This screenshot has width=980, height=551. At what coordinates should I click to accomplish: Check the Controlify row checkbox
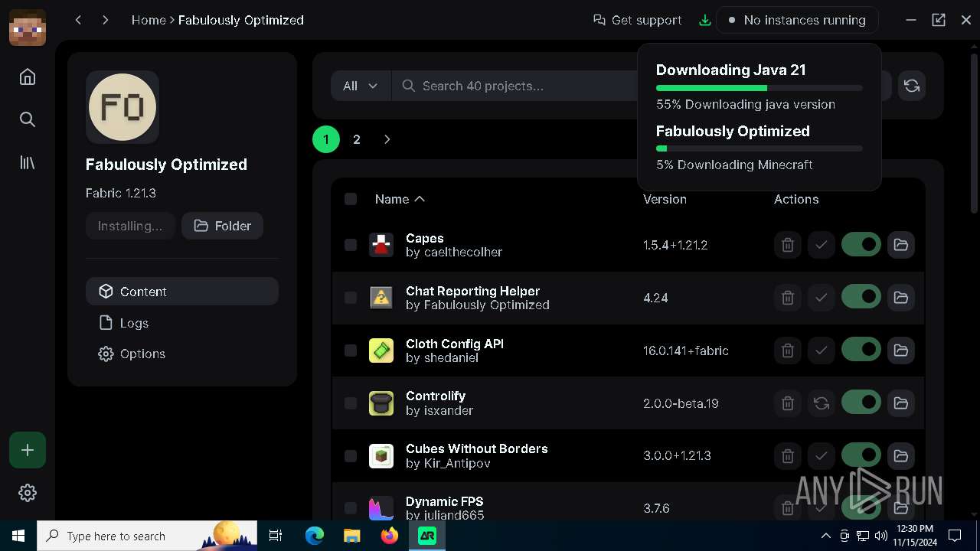click(351, 403)
